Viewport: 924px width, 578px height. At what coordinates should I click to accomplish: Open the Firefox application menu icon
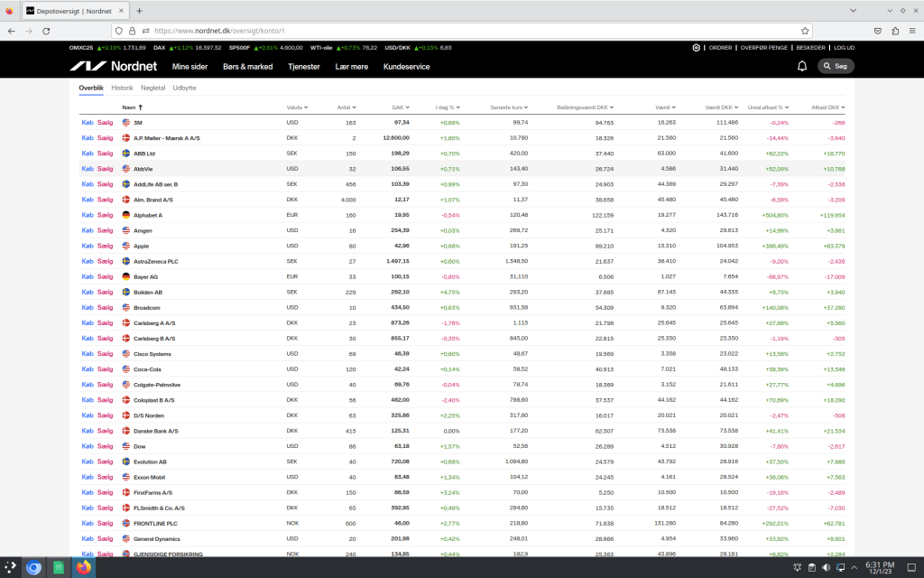913,30
